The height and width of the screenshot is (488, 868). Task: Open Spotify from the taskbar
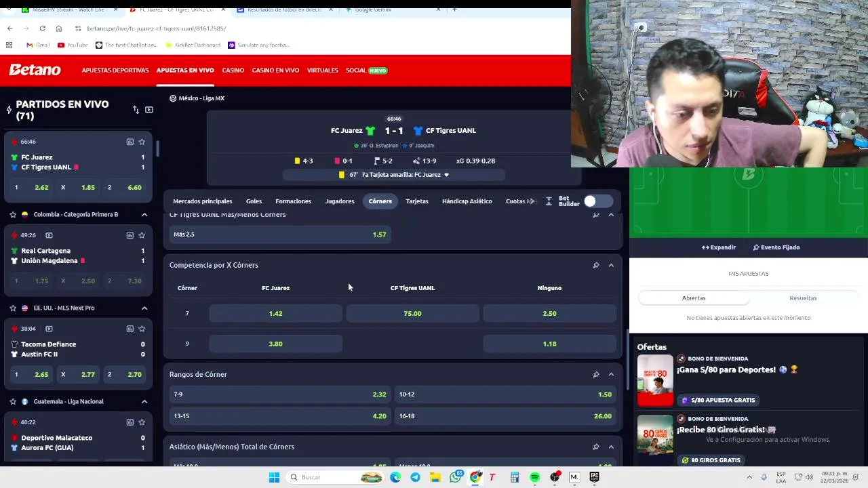534,477
